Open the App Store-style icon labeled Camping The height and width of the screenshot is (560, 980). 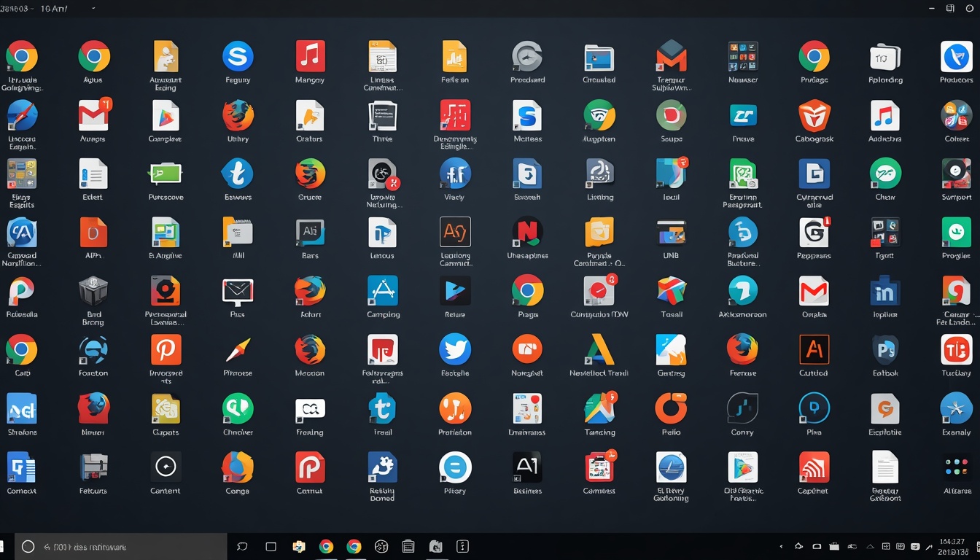(383, 292)
